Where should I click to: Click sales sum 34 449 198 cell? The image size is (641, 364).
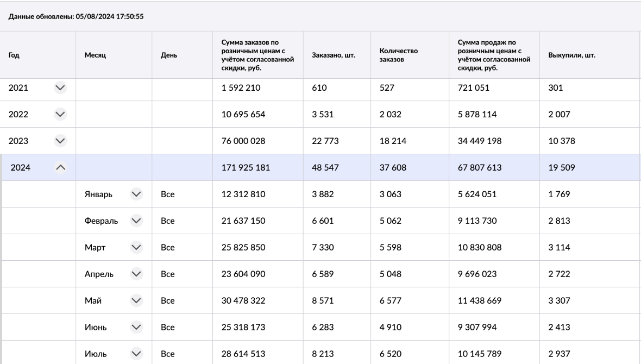coord(494,141)
